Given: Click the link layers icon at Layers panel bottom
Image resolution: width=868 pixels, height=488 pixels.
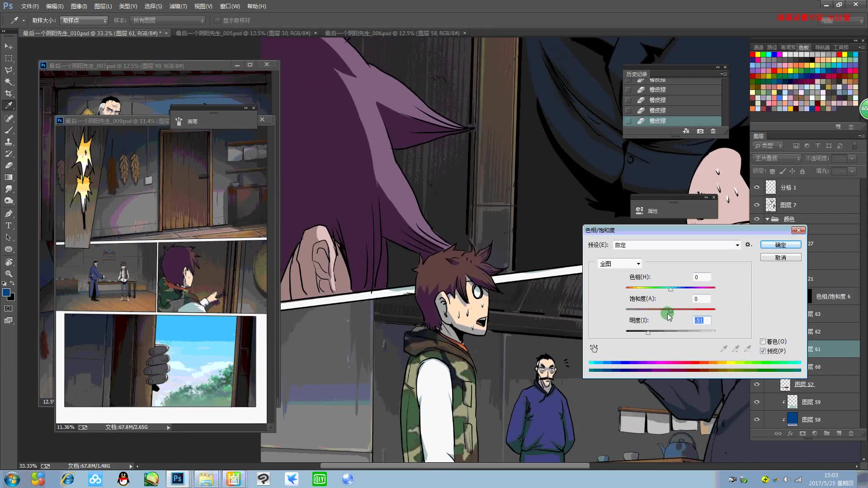Looking at the screenshot, I should (x=778, y=433).
